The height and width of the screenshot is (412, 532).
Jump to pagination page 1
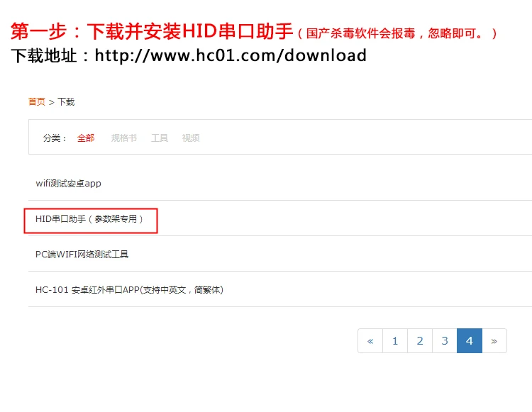(395, 341)
